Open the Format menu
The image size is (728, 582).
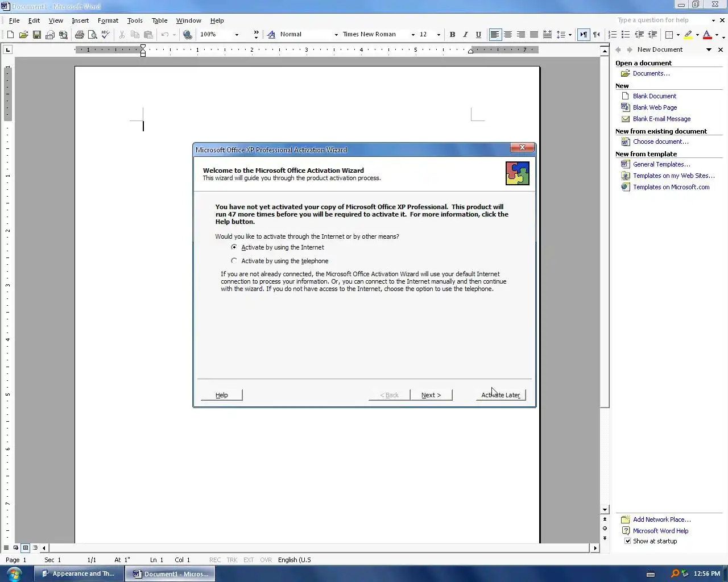coord(108,20)
